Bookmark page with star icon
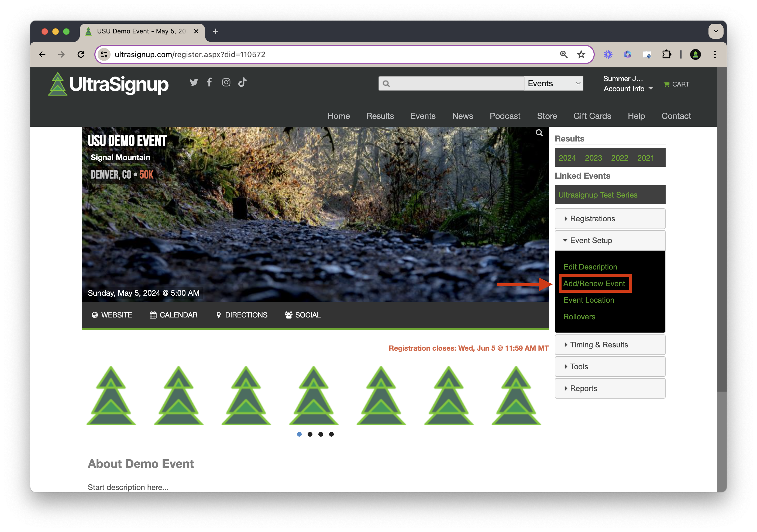The image size is (757, 532). tap(581, 54)
